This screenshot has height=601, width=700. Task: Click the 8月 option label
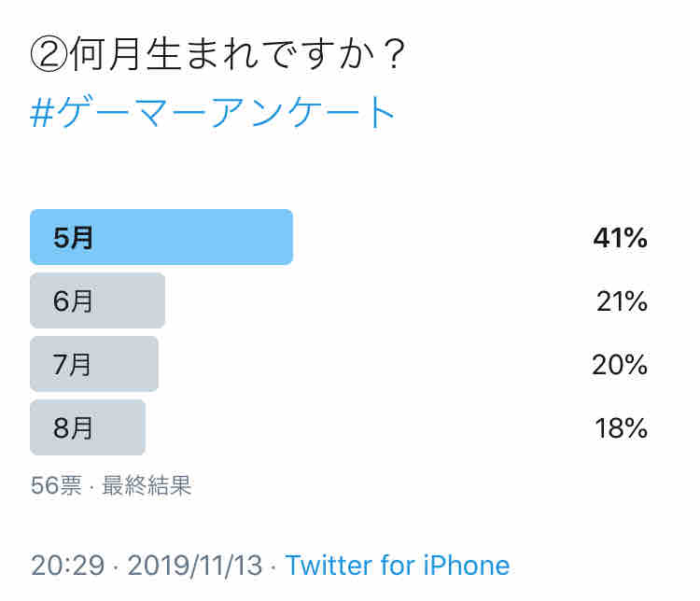coord(74,428)
